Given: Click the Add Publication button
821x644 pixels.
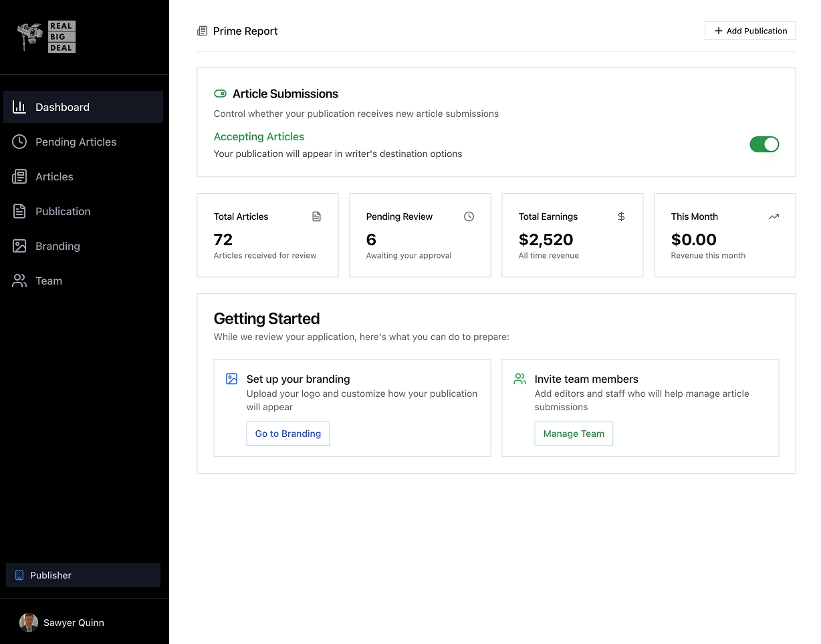Looking at the screenshot, I should tap(750, 31).
